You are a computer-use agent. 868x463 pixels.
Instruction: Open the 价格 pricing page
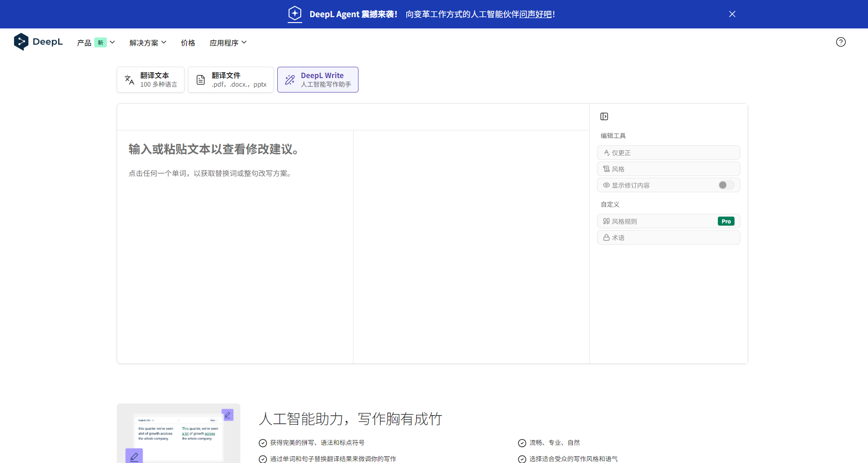pos(188,42)
